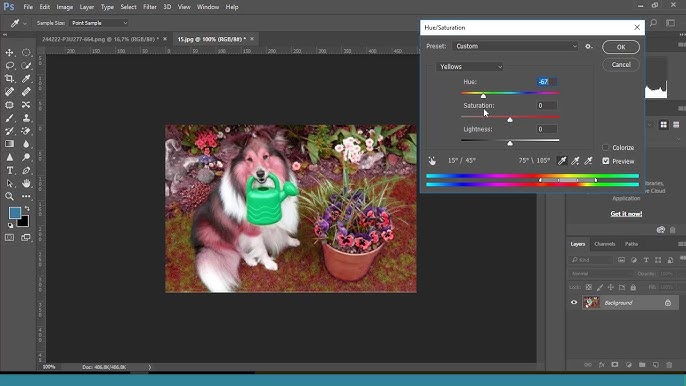Open the File menu
686x386 pixels.
click(28, 7)
